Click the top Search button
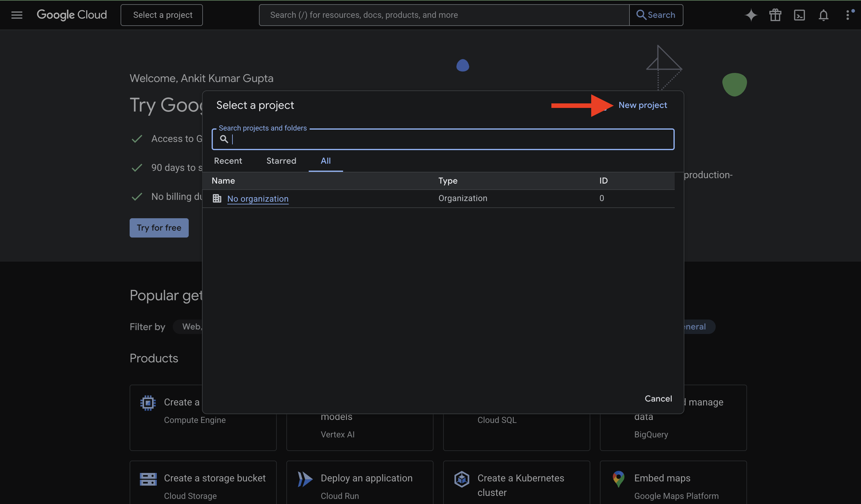This screenshot has height=504, width=861. 656,15
